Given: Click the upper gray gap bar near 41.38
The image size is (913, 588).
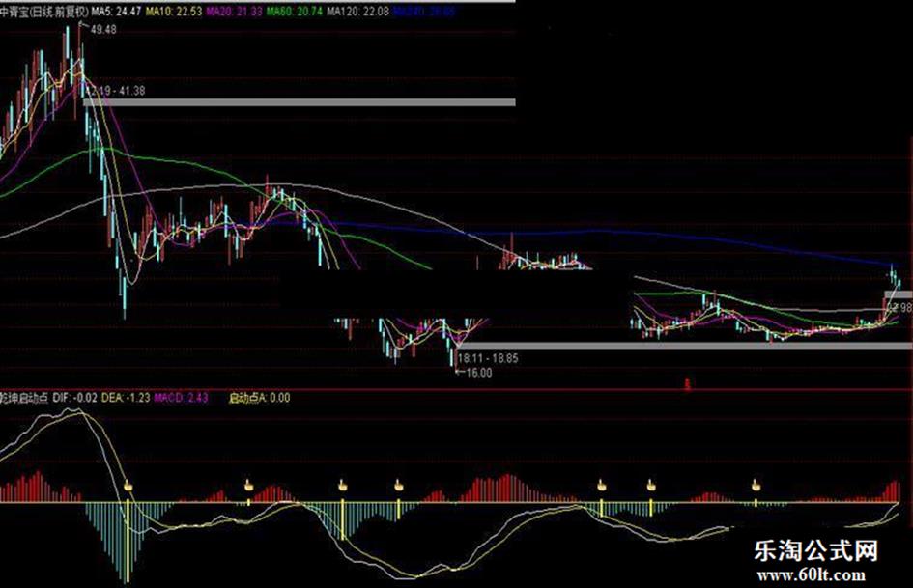Looking at the screenshot, I should 300,102.
